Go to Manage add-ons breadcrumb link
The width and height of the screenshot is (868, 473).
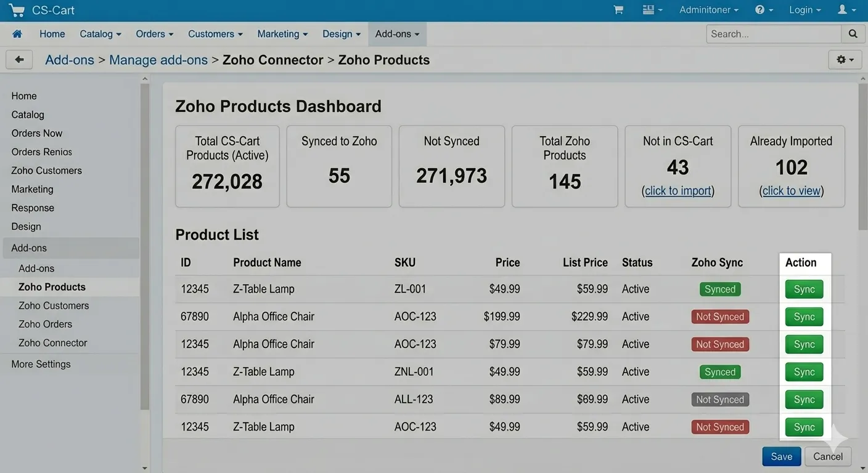[x=158, y=60]
